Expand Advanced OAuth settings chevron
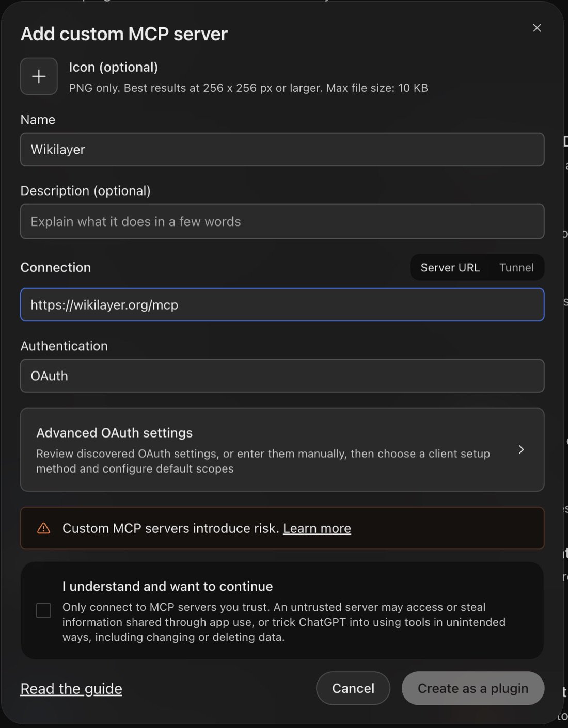Screen dimensions: 568x728 [522, 449]
